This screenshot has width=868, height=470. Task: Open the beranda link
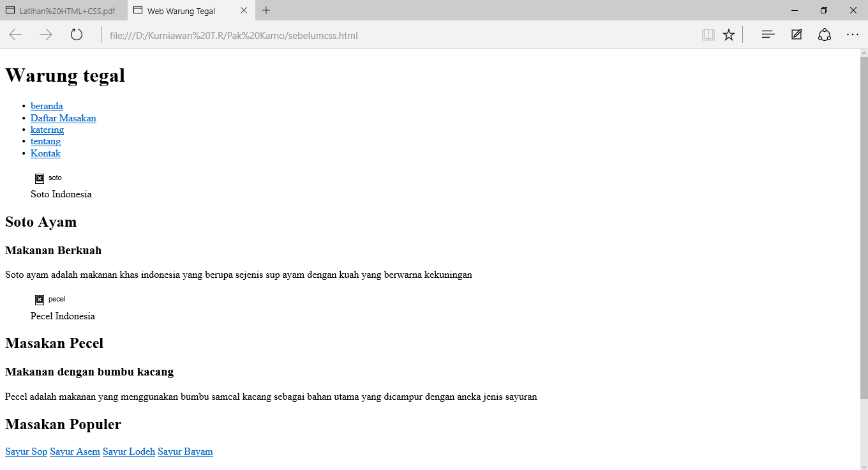(x=47, y=106)
